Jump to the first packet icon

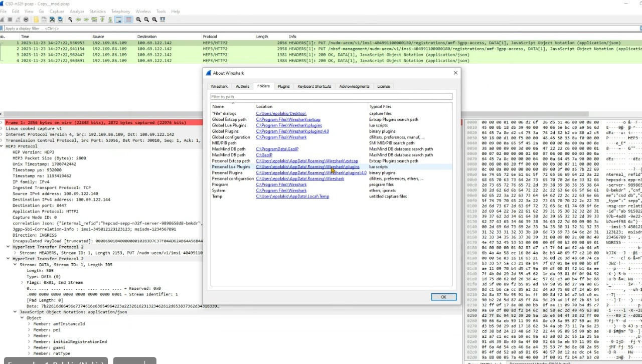(102, 20)
